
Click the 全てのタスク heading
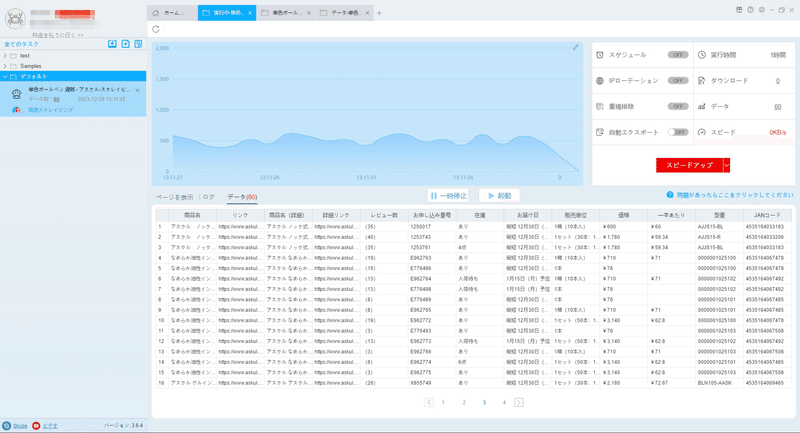(x=21, y=44)
